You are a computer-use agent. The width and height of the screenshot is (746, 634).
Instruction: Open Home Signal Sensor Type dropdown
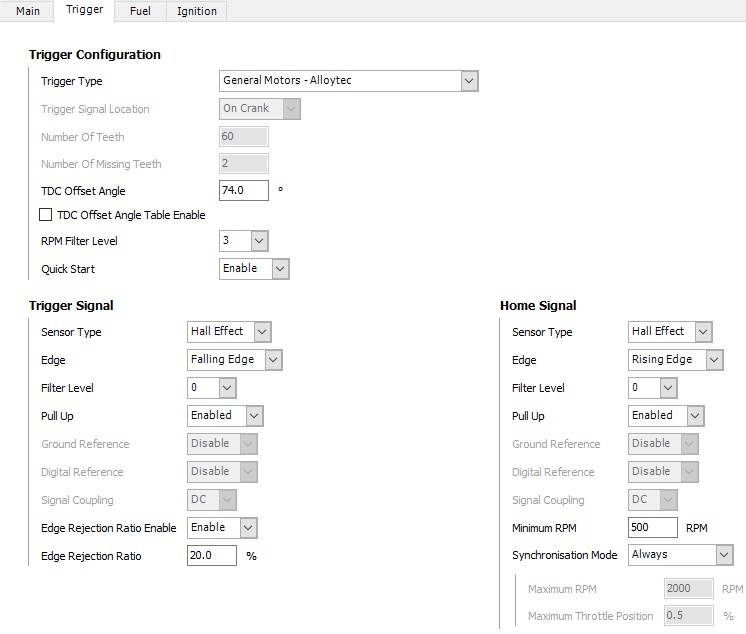(x=670, y=332)
